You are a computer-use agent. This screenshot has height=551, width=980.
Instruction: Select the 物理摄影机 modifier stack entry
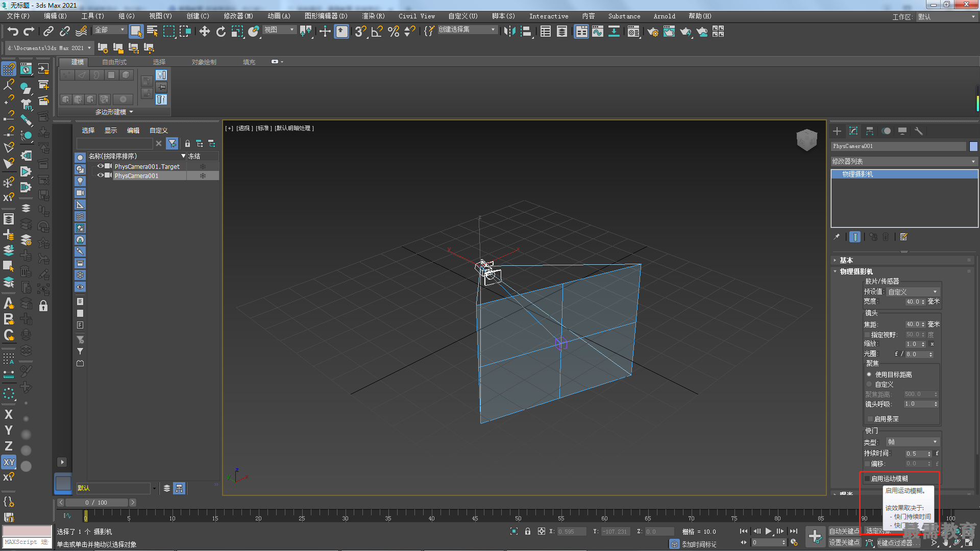pos(904,174)
